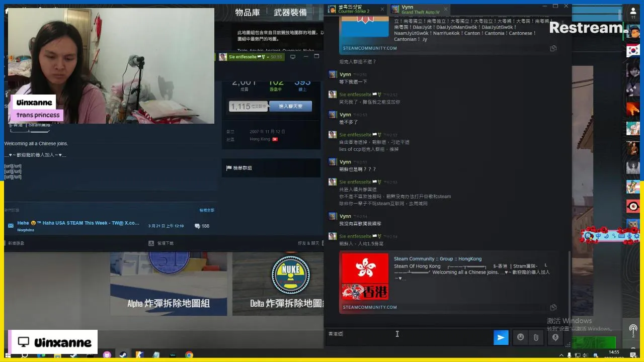
Task: Switch to the Counter-Strike 2 friend chat tab
Action: (356, 10)
